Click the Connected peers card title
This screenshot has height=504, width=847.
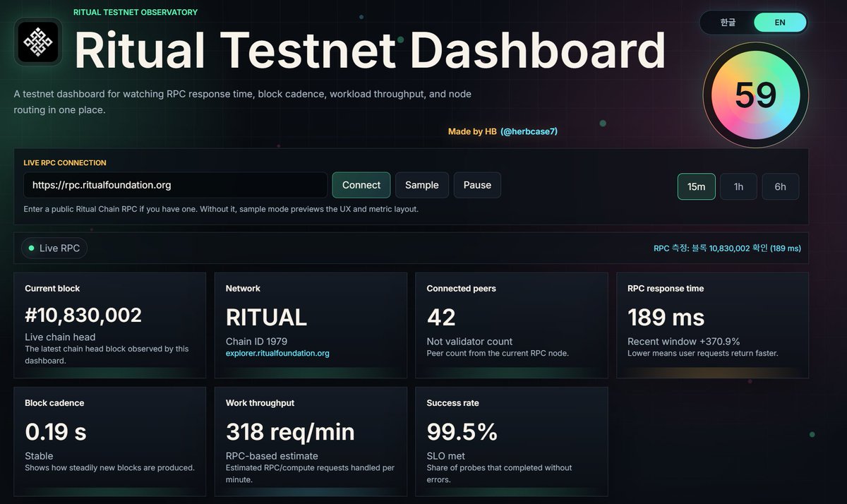point(461,288)
